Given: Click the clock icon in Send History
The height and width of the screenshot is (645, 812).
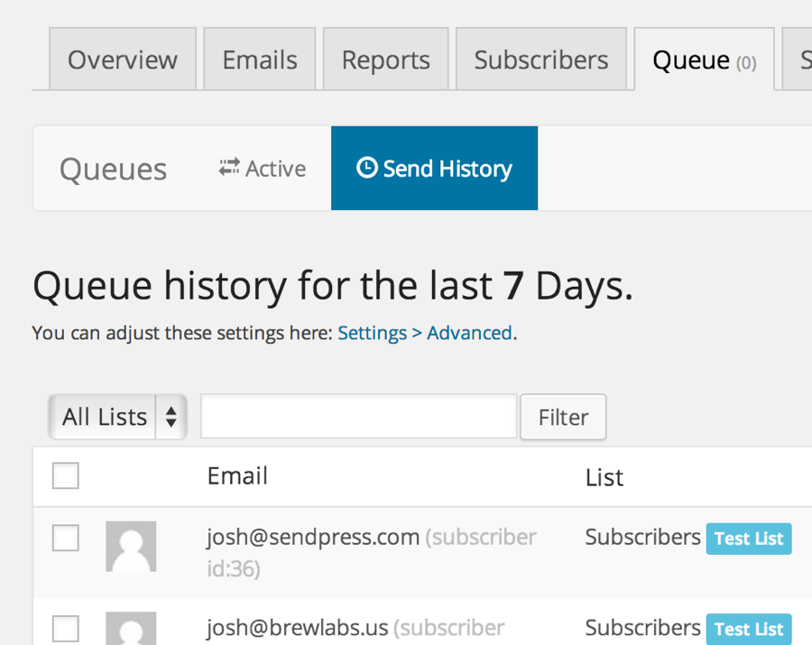Looking at the screenshot, I should point(367,168).
